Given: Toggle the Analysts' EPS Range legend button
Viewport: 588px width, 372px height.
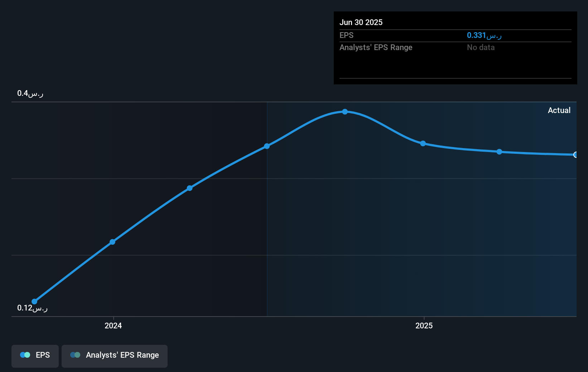Looking at the screenshot, I should click(115, 356).
